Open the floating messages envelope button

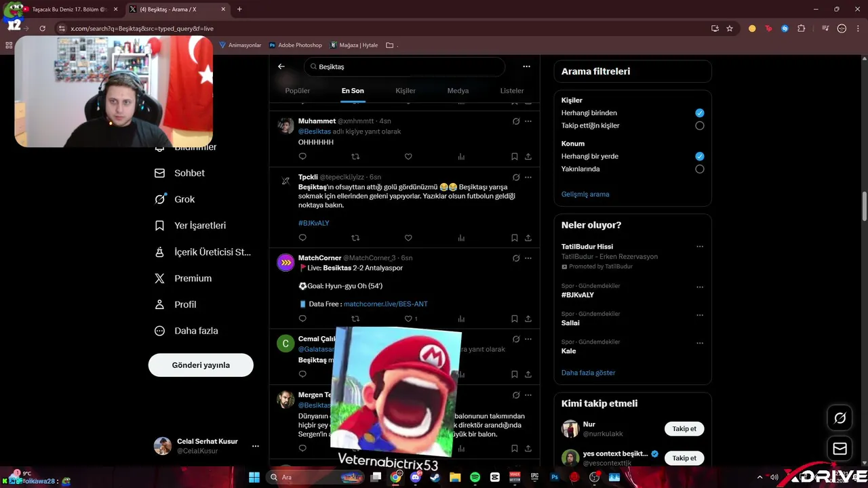(x=840, y=449)
